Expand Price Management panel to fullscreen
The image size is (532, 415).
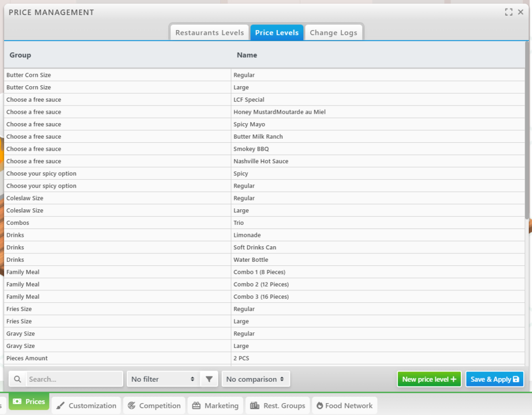coord(509,12)
